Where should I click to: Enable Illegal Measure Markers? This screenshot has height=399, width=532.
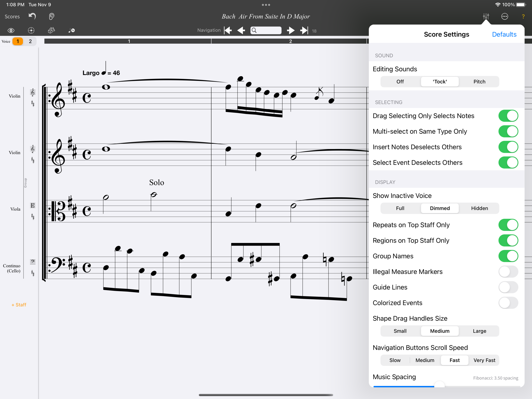pos(508,272)
